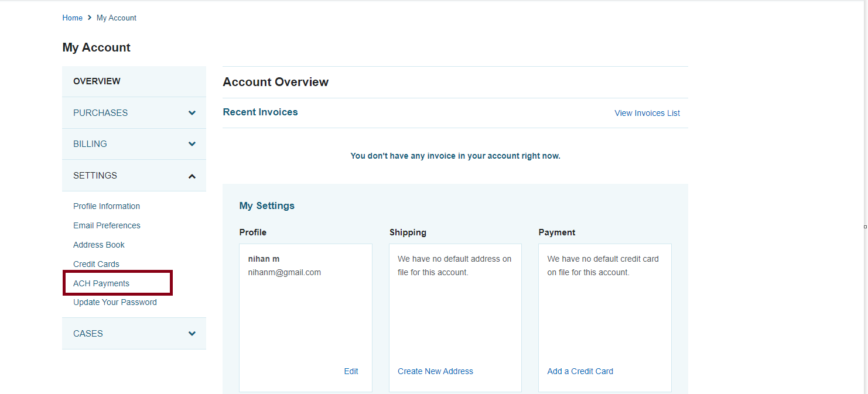Viewport: 868px width, 394px height.
Task: Click Update Your Password link
Action: click(115, 302)
